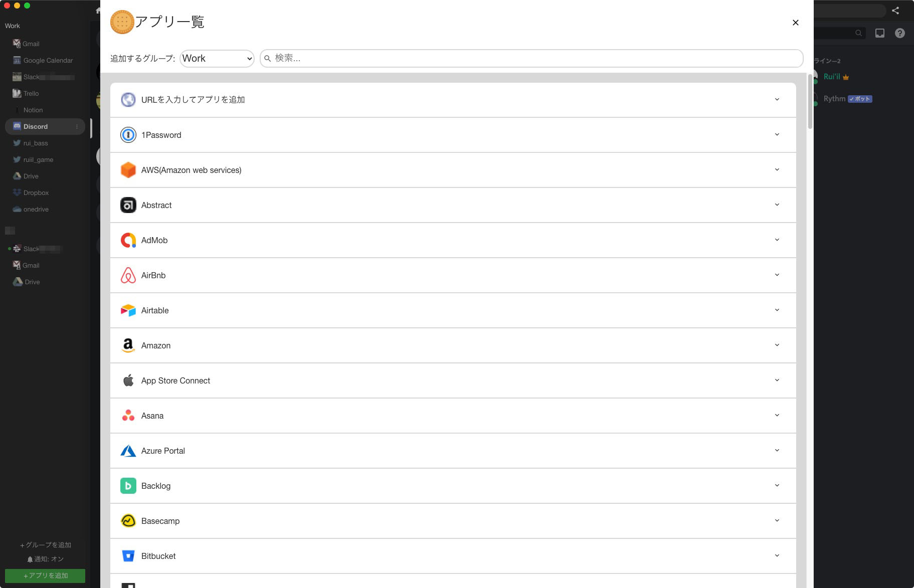
Task: Expand the Bitbucket row chevron
Action: coord(777,555)
